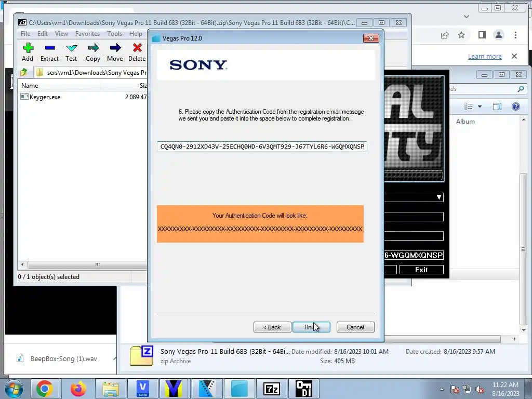This screenshot has height=399, width=532.
Task: Open the Help menu in 7-Zip
Action: click(x=136, y=34)
